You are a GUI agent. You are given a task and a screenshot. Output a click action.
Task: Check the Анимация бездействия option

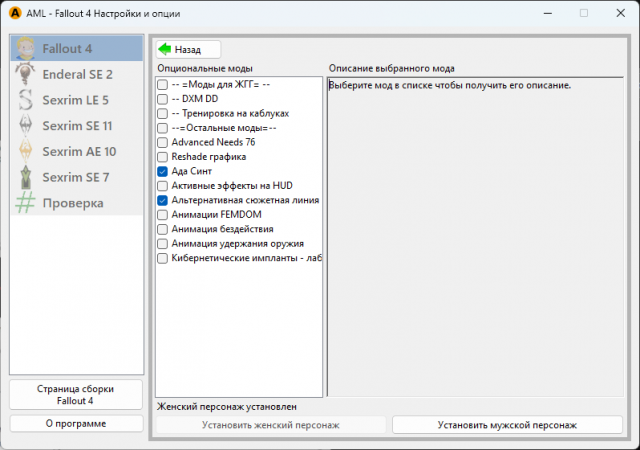coord(163,230)
